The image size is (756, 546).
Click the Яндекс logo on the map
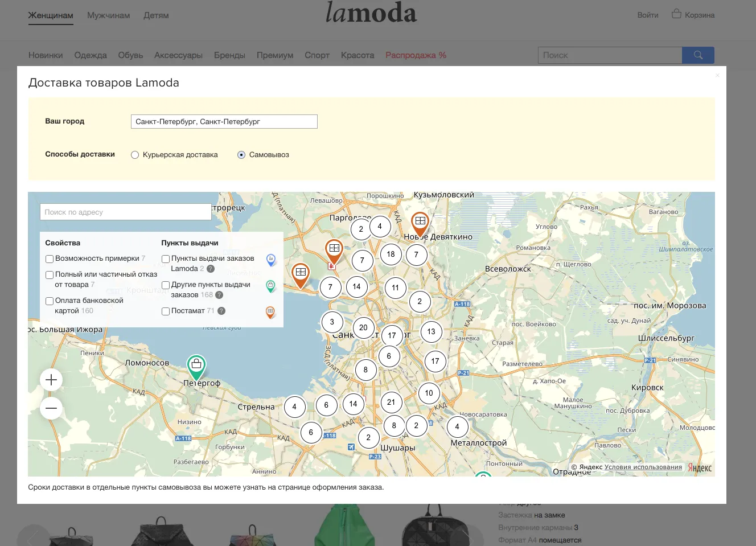click(700, 468)
